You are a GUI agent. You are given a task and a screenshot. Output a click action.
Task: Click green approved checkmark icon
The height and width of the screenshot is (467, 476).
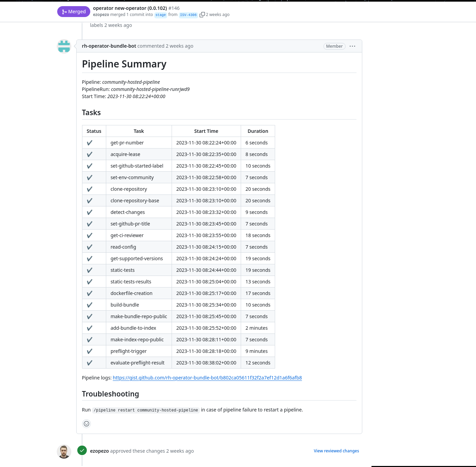pyautogui.click(x=82, y=451)
